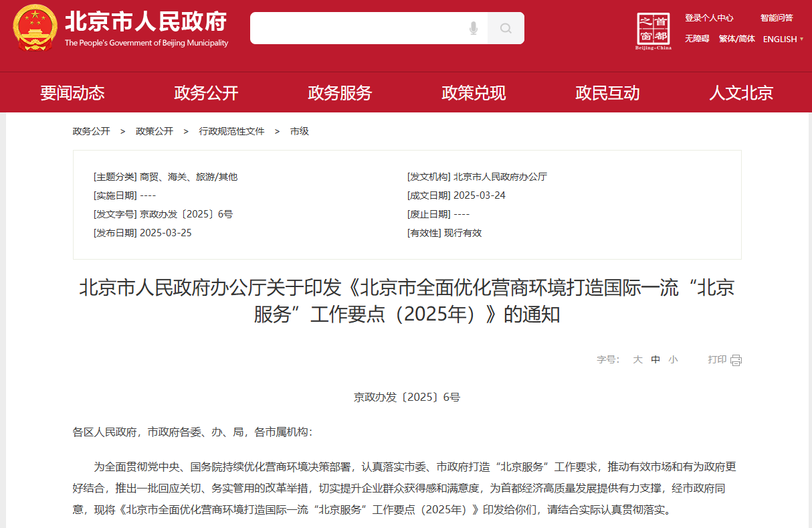Select medium font size 中
The width and height of the screenshot is (812, 528).
[655, 359]
